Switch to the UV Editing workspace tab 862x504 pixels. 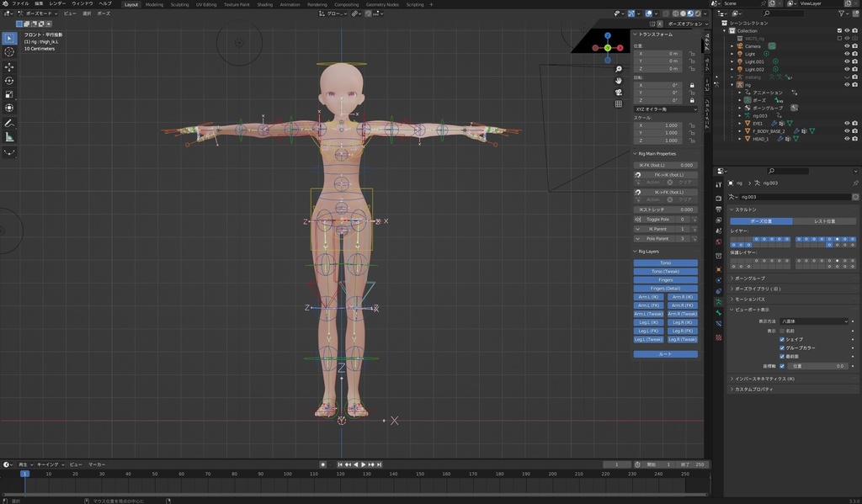[206, 4]
